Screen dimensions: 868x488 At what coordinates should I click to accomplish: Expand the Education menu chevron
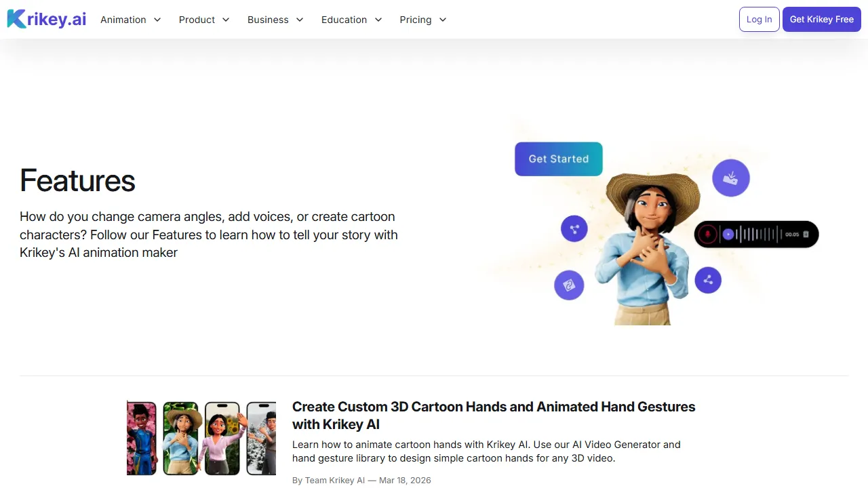click(x=378, y=20)
